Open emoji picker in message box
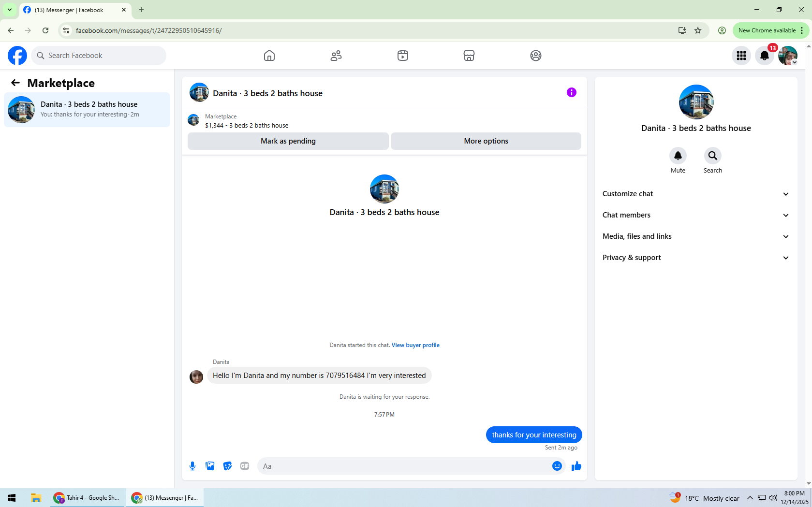 point(557,466)
